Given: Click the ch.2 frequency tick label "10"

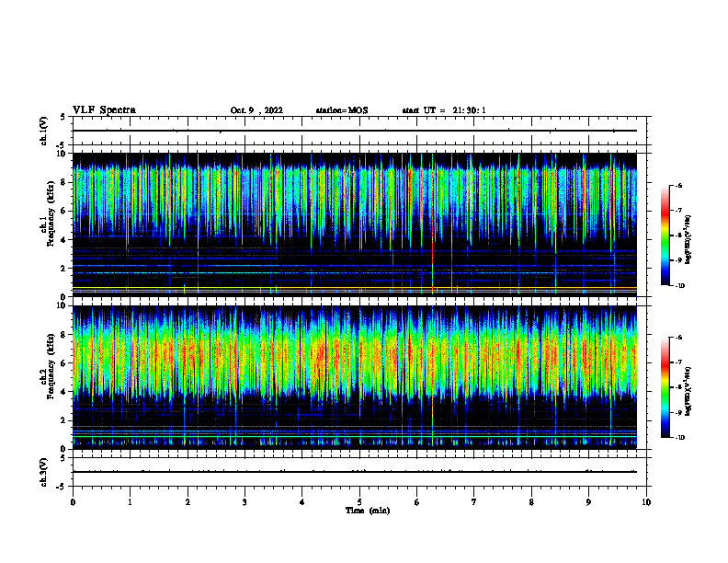Looking at the screenshot, I should 62,306.
